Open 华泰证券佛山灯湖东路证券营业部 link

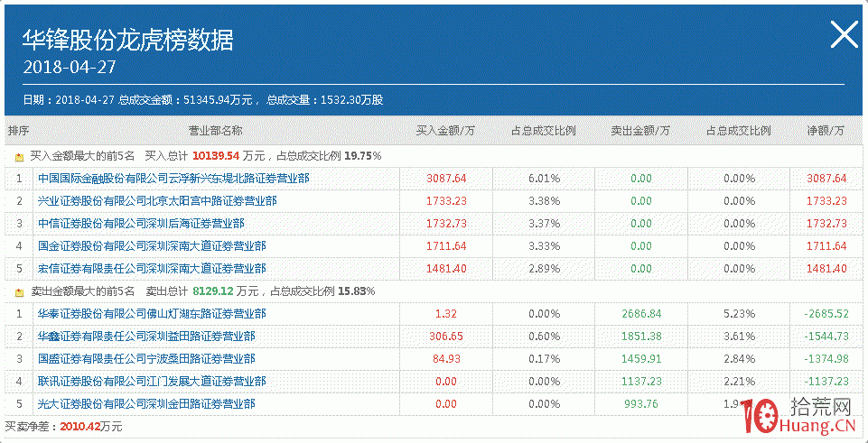tap(152, 314)
